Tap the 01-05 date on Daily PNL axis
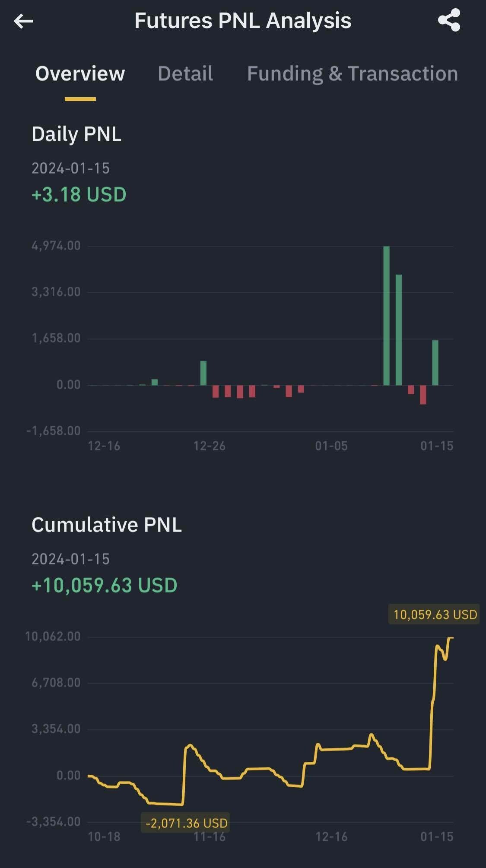Screen dimensions: 486x868 331,446
